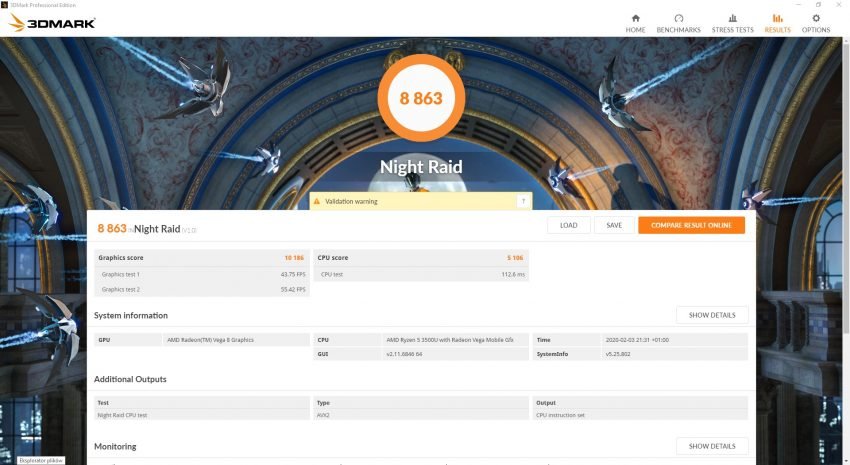This screenshot has height=465, width=850.
Task: Click the GUI version v2.11.6846 value
Action: tap(404, 354)
